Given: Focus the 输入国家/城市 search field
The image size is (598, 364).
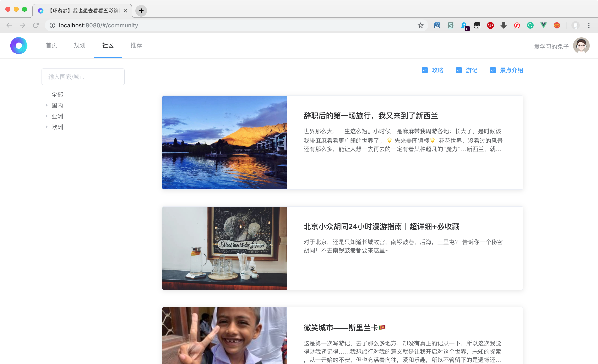Looking at the screenshot, I should pyautogui.click(x=83, y=77).
